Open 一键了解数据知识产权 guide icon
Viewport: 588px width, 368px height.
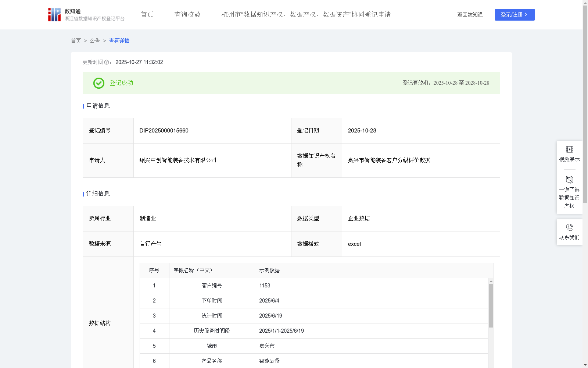coord(569,180)
